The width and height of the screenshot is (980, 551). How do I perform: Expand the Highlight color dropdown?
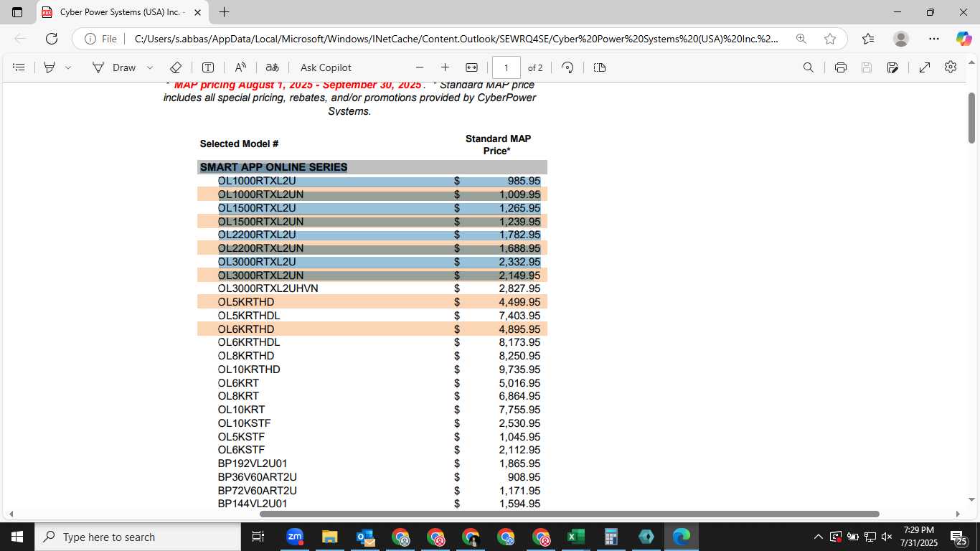coord(68,67)
